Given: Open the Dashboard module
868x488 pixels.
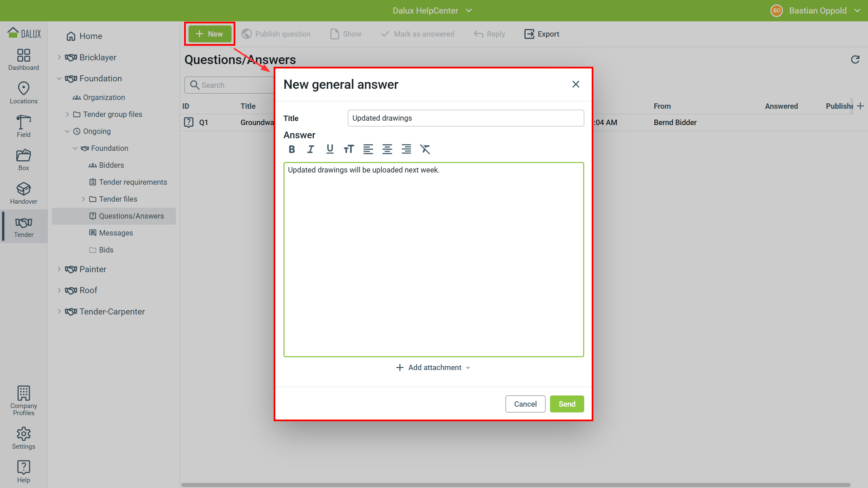Looking at the screenshot, I should click(x=24, y=60).
